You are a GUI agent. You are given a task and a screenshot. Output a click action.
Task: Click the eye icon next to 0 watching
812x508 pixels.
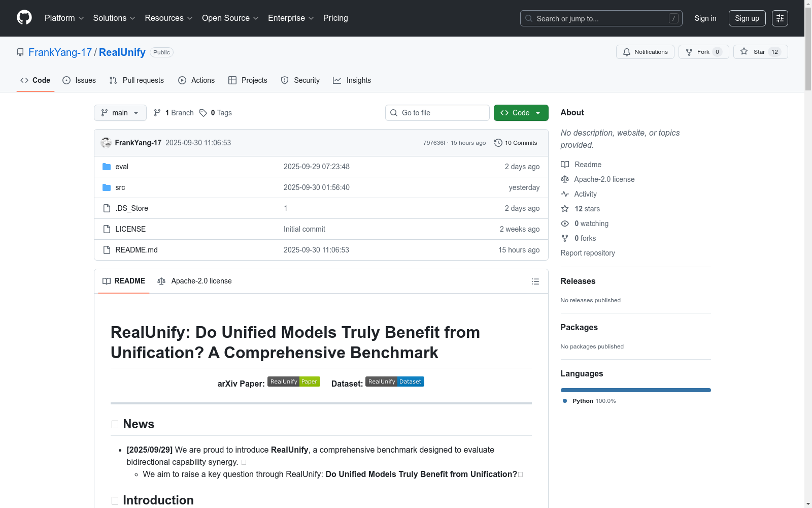[565, 224]
